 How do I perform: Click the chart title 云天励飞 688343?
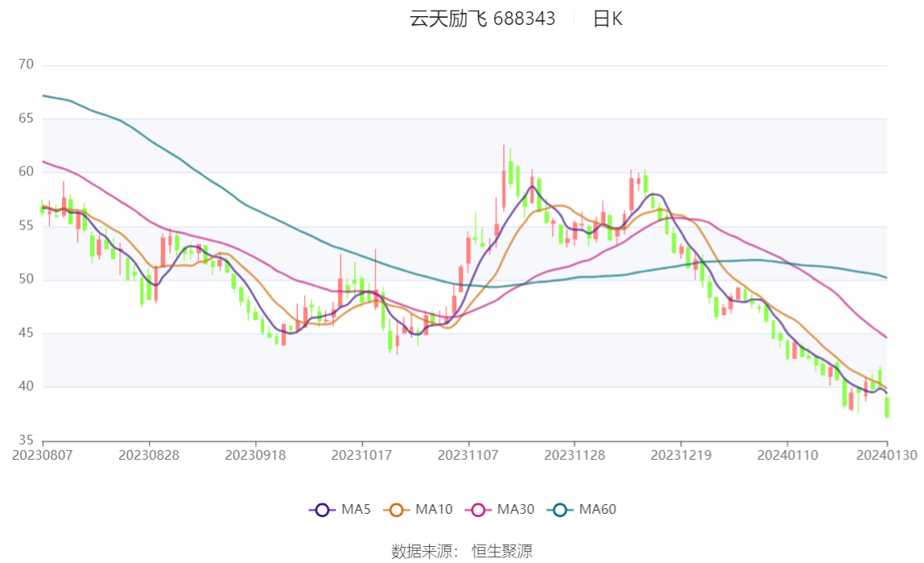click(x=482, y=19)
